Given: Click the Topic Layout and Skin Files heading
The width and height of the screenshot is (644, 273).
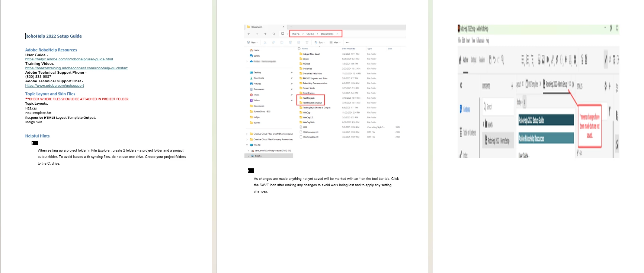Looking at the screenshot, I should pyautogui.click(x=50, y=94).
